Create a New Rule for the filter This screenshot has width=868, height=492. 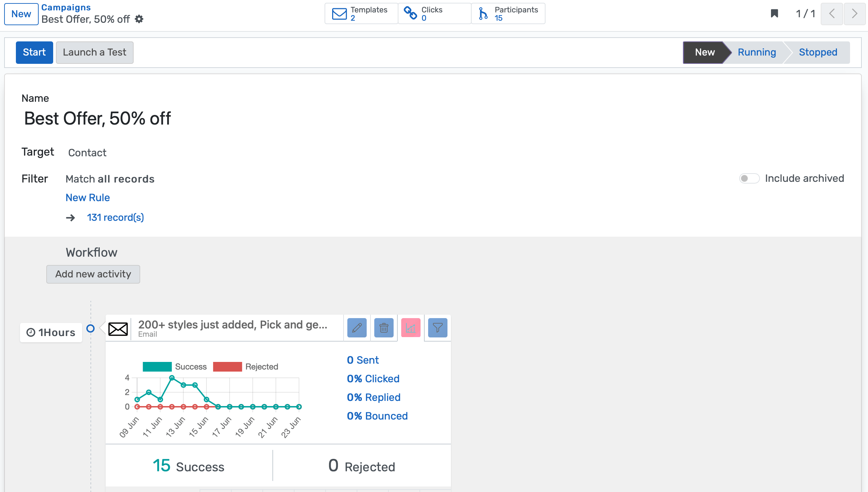[x=87, y=197]
